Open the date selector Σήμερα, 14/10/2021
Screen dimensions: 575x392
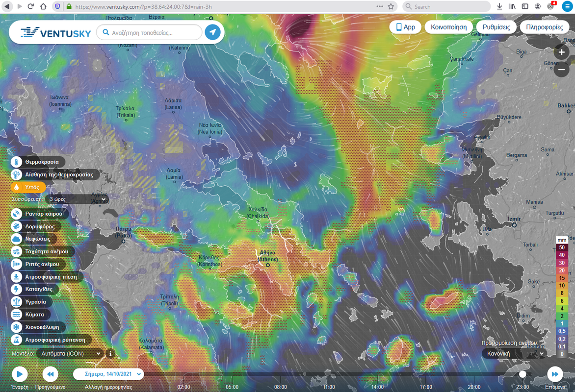[x=108, y=374]
